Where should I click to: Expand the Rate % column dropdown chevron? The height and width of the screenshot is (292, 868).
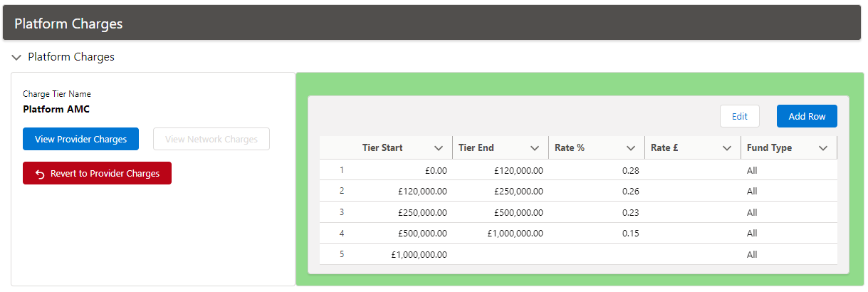pyautogui.click(x=631, y=148)
